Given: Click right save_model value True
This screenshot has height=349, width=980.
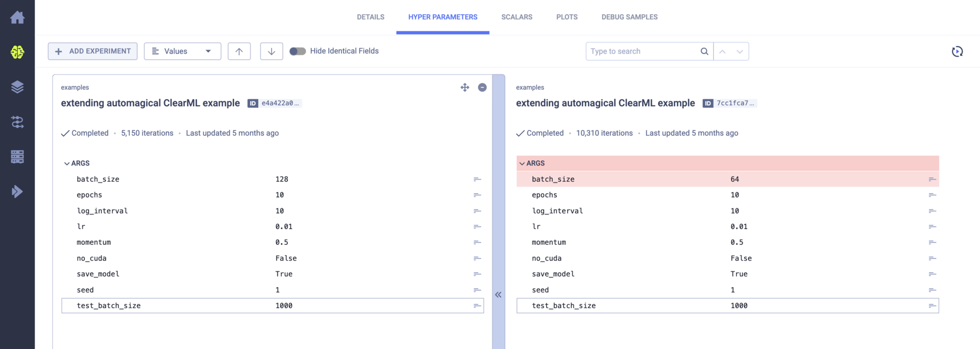Looking at the screenshot, I should (x=739, y=274).
